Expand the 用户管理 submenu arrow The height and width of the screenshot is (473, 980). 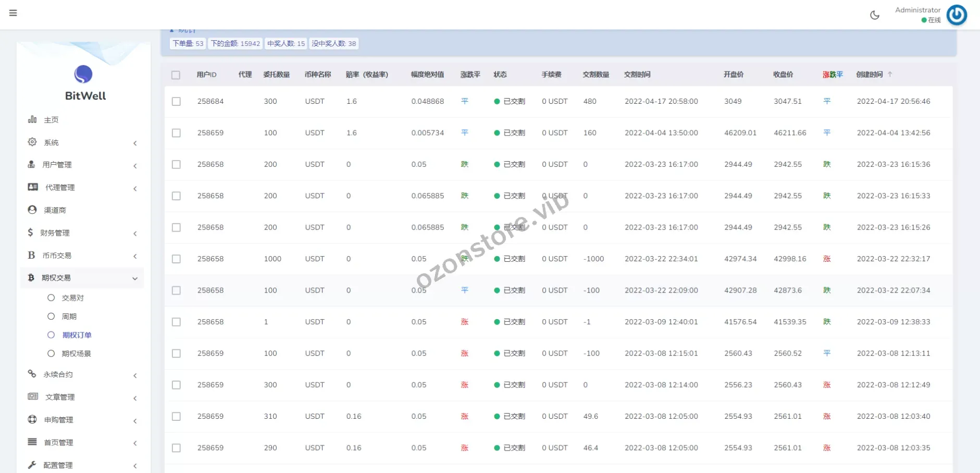tap(135, 166)
